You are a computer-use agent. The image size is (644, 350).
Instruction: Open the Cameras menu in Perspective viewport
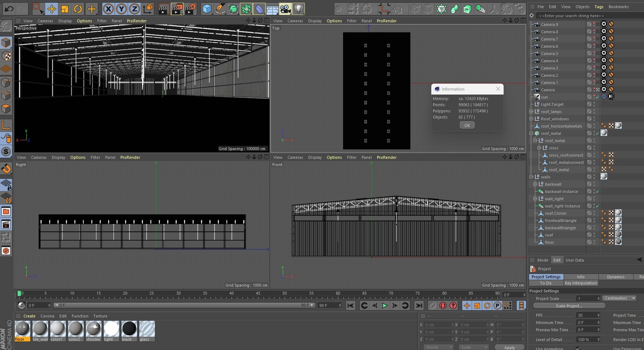tap(45, 21)
